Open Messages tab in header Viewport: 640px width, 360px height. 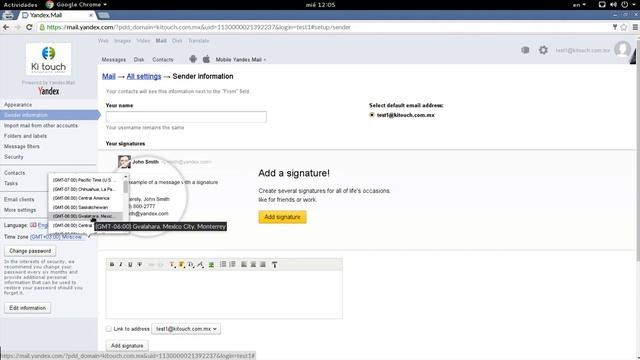pos(114,60)
